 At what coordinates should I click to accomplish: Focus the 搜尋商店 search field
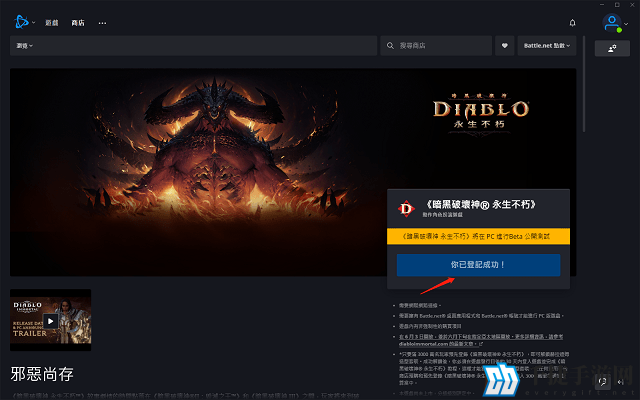tap(436, 45)
